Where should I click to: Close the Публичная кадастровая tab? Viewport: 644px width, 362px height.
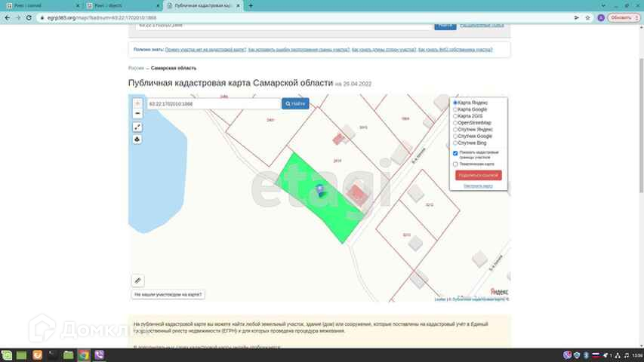tap(238, 6)
